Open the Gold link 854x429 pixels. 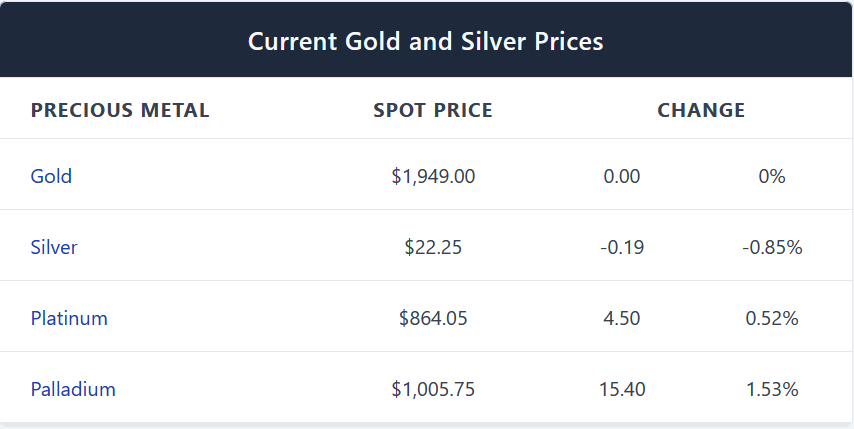(x=51, y=176)
